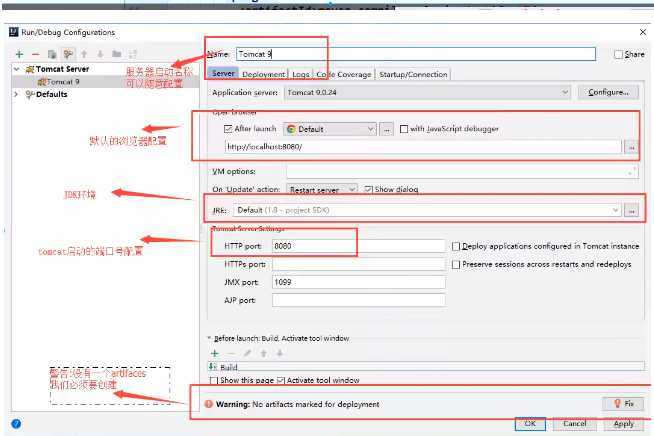This screenshot has width=654, height=436.
Task: Open the help question mark icon
Action: point(16,424)
